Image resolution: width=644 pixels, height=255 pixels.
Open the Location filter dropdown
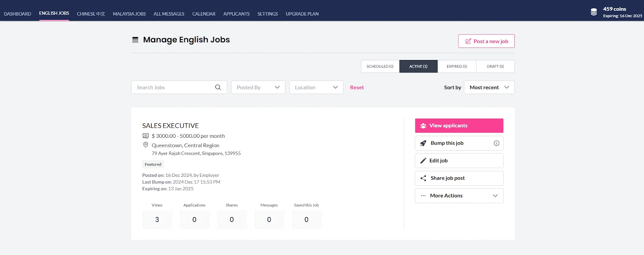316,87
